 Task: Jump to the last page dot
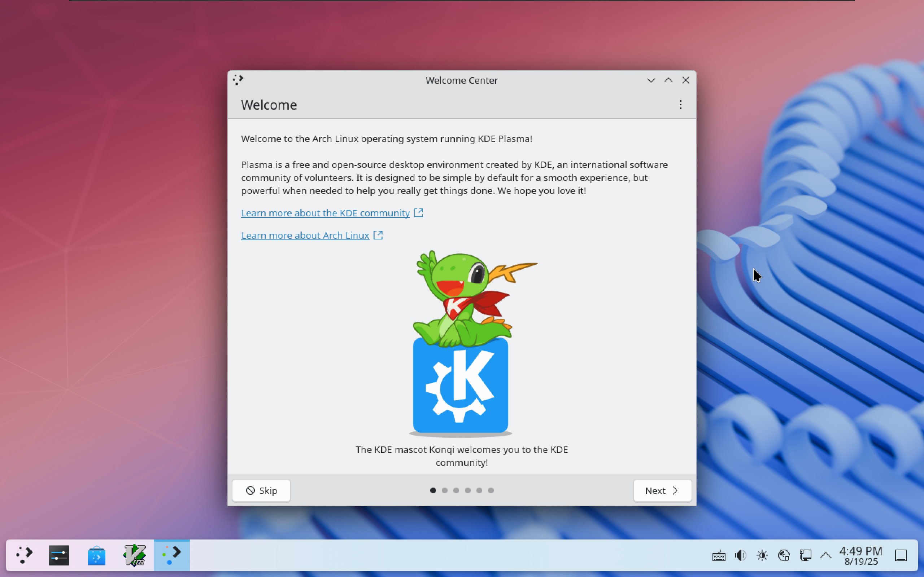coord(491,490)
